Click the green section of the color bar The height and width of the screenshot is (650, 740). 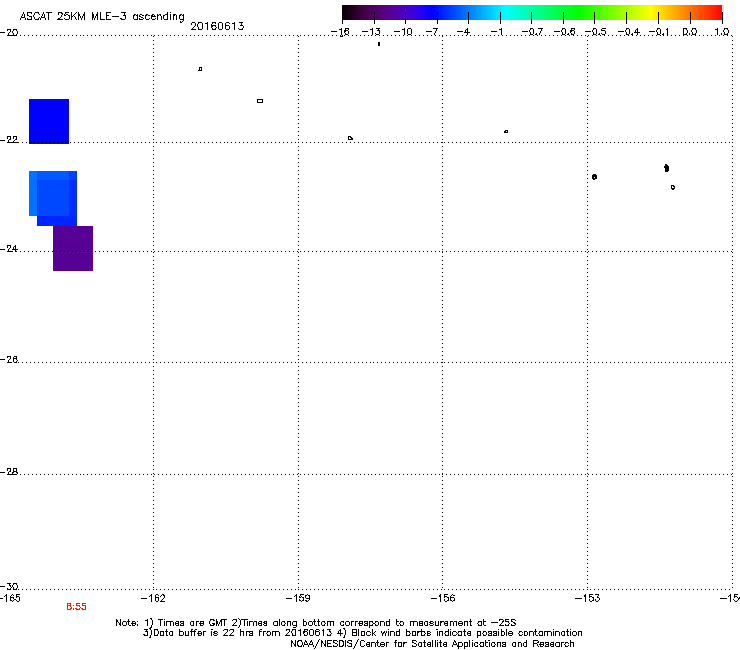point(578,13)
